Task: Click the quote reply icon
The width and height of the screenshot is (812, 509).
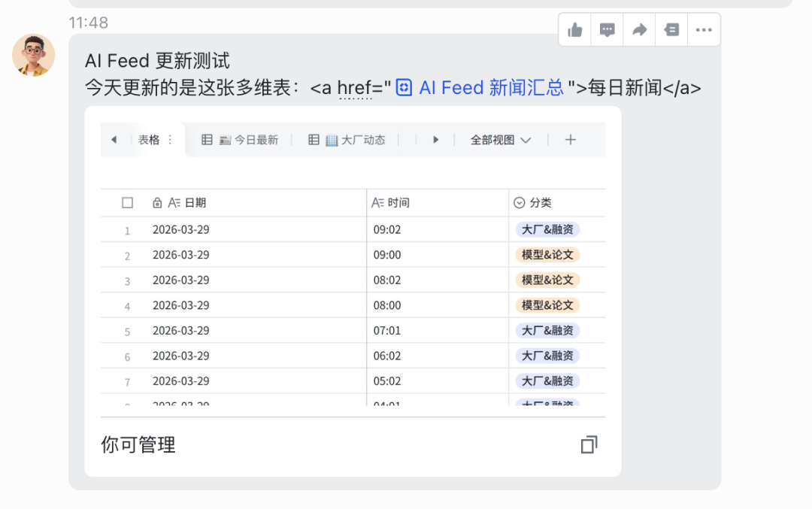Action: point(671,30)
